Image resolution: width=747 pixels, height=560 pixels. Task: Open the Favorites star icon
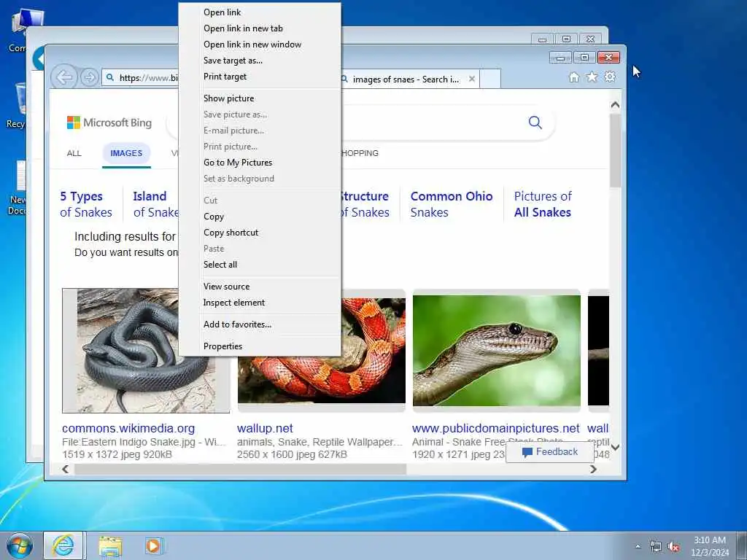click(592, 77)
